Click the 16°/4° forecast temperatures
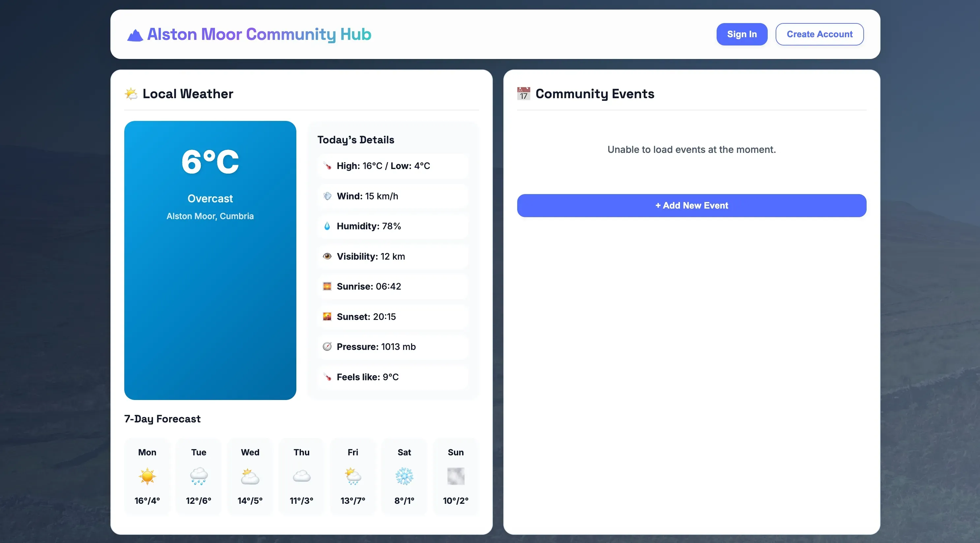 pyautogui.click(x=147, y=501)
